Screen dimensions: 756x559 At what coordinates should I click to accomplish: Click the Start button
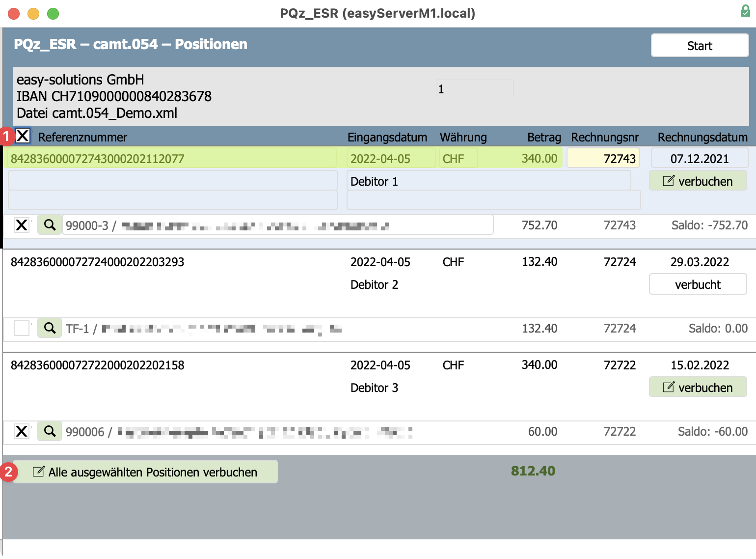tap(700, 46)
